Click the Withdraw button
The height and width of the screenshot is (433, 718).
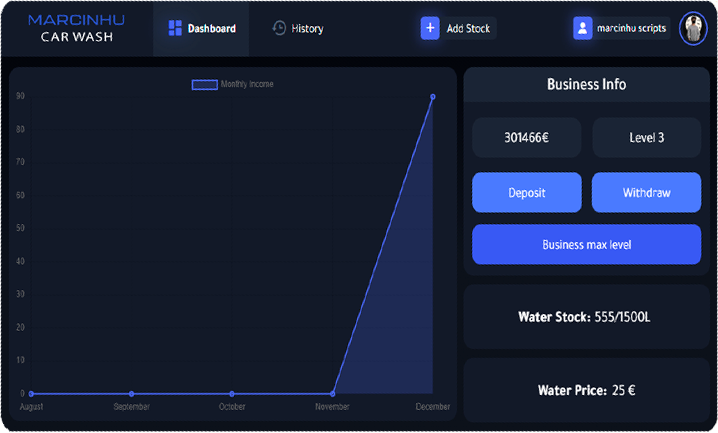[646, 192]
